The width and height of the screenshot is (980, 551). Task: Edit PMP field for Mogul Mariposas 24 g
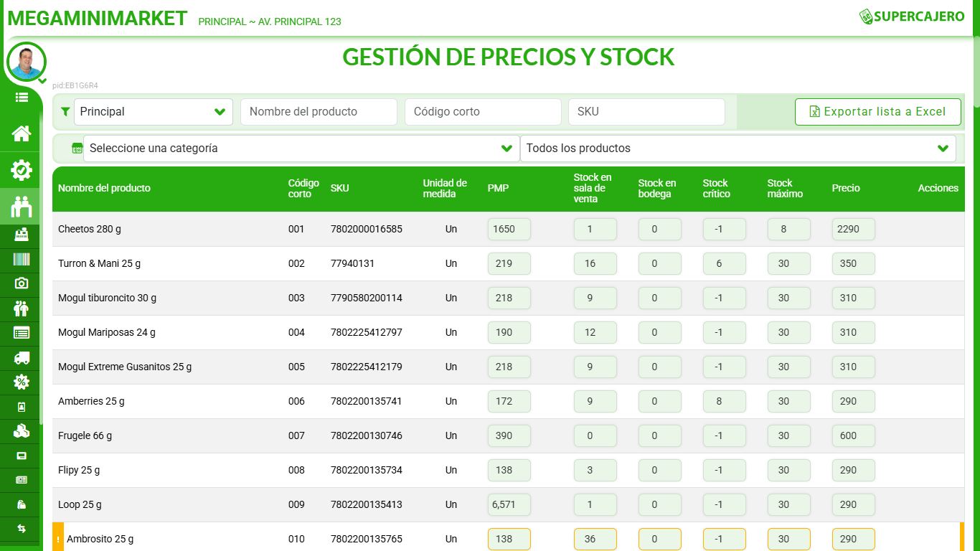[509, 332]
